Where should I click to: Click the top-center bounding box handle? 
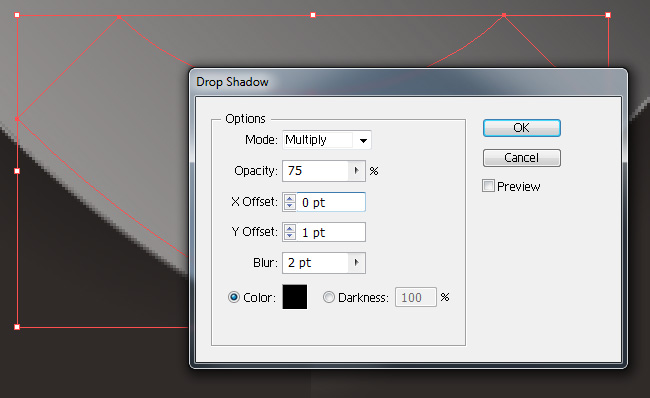313,15
